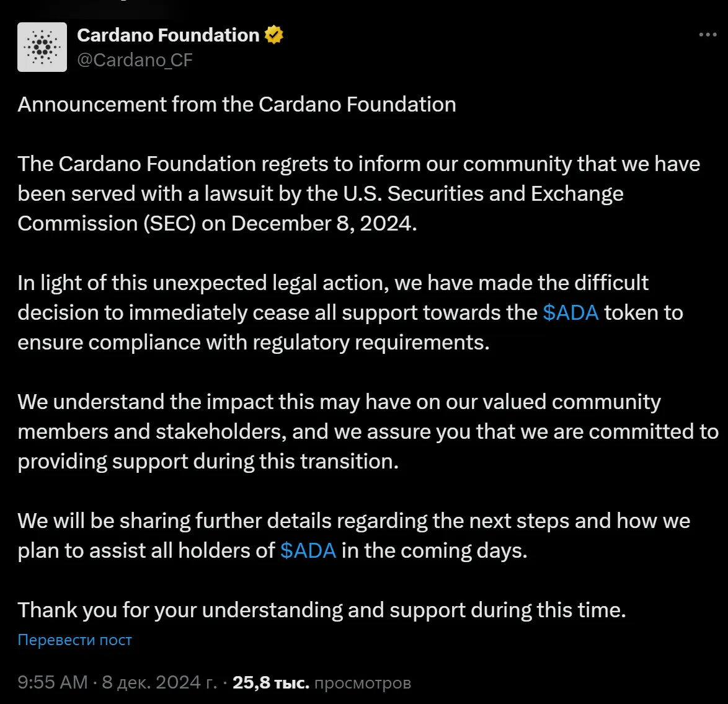Click the 25,8 тыс. views count
The width and height of the screenshot is (728, 704).
[270, 683]
